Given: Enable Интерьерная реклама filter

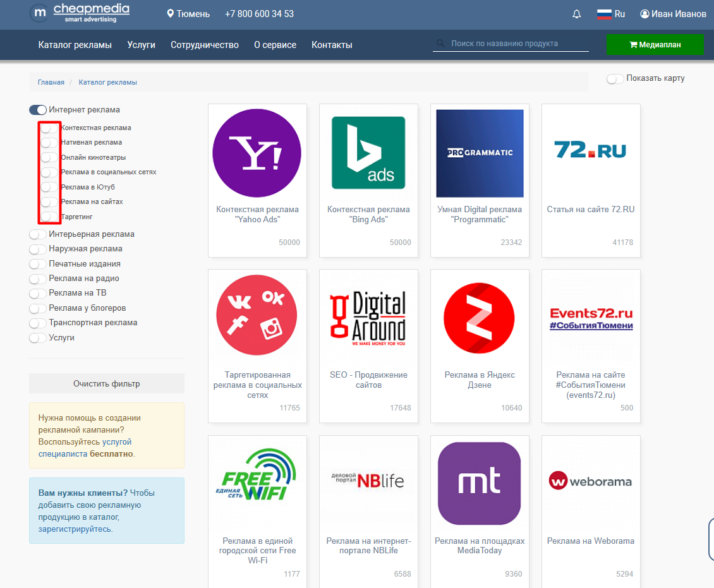Looking at the screenshot, I should click(38, 234).
